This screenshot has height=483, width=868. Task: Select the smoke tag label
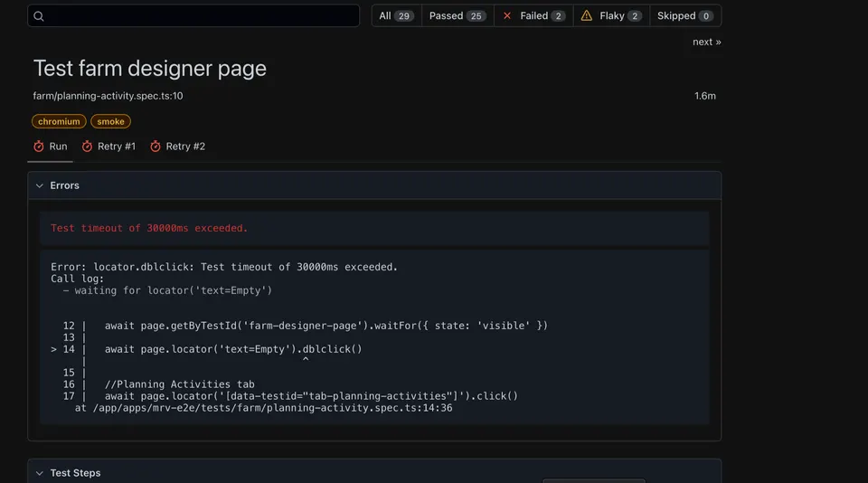[x=110, y=121]
